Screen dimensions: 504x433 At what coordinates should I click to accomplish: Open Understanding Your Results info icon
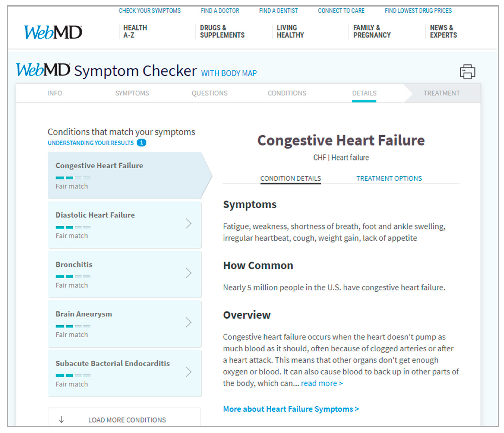pyautogui.click(x=141, y=143)
